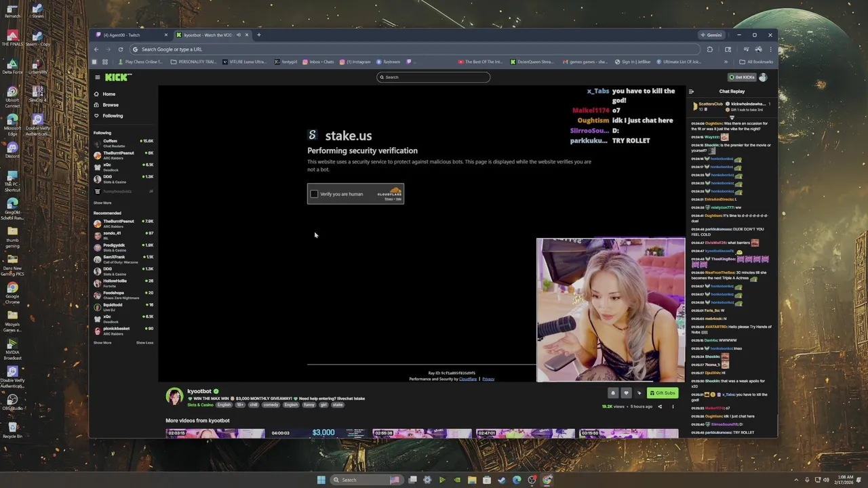Image resolution: width=868 pixels, height=488 pixels.
Task: Open Windows Start menu
Action: [321, 480]
